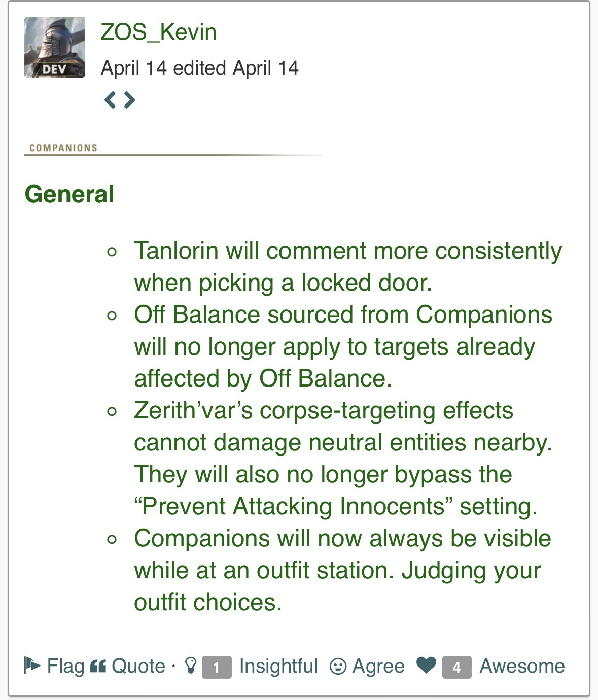Image resolution: width=598 pixels, height=700 pixels.
Task: Click the lightbulb Insightful icon
Action: click(x=190, y=665)
